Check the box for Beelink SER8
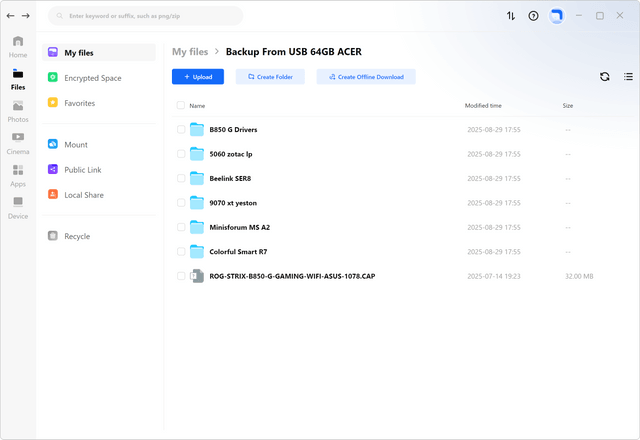Image resolution: width=640 pixels, height=440 pixels. click(181, 178)
